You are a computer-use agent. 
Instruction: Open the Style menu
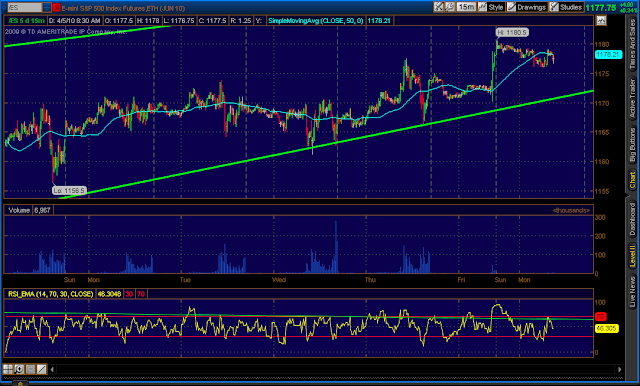(491, 7)
